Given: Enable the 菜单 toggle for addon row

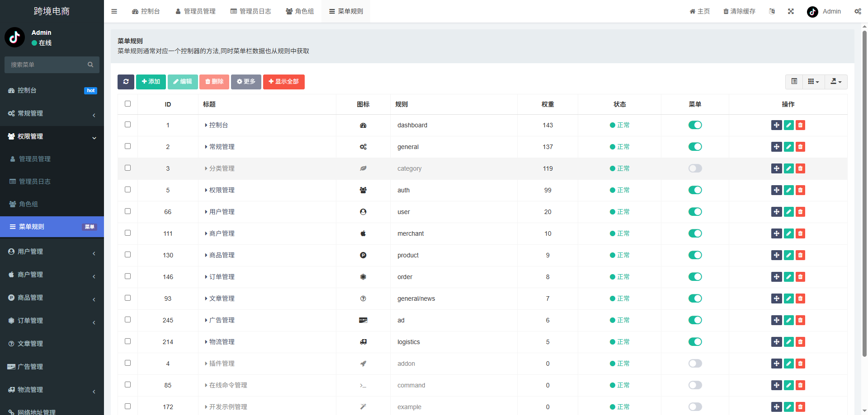Looking at the screenshot, I should point(695,364).
